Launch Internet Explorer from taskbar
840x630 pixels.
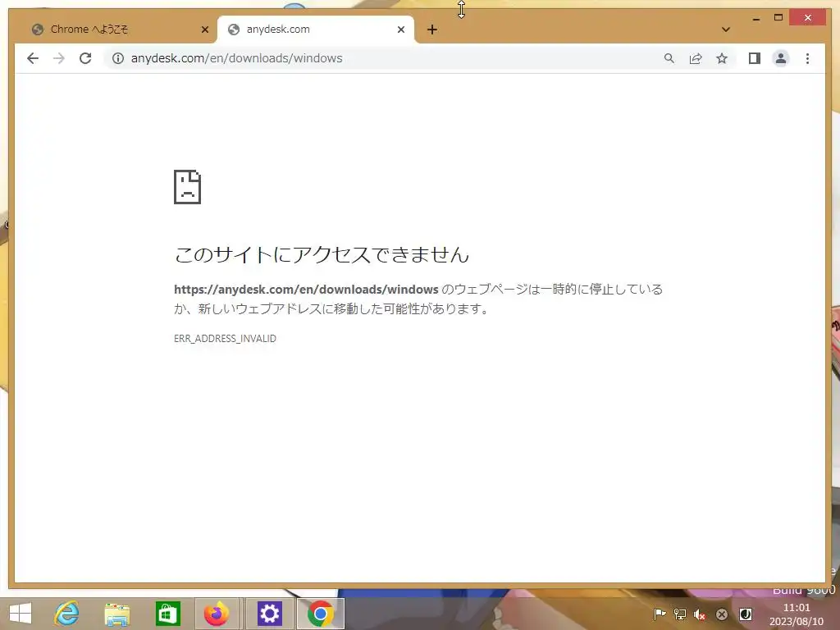pyautogui.click(x=67, y=614)
